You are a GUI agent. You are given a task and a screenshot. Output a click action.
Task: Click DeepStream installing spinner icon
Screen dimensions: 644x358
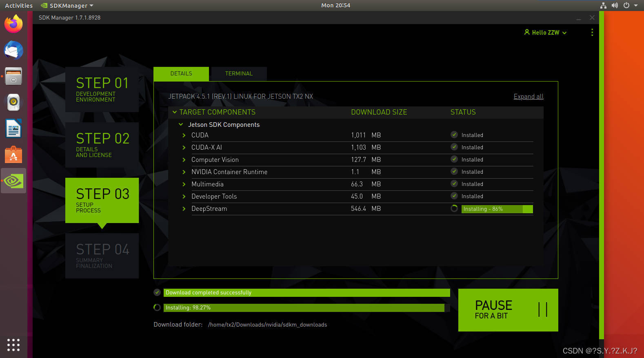pyautogui.click(x=454, y=208)
